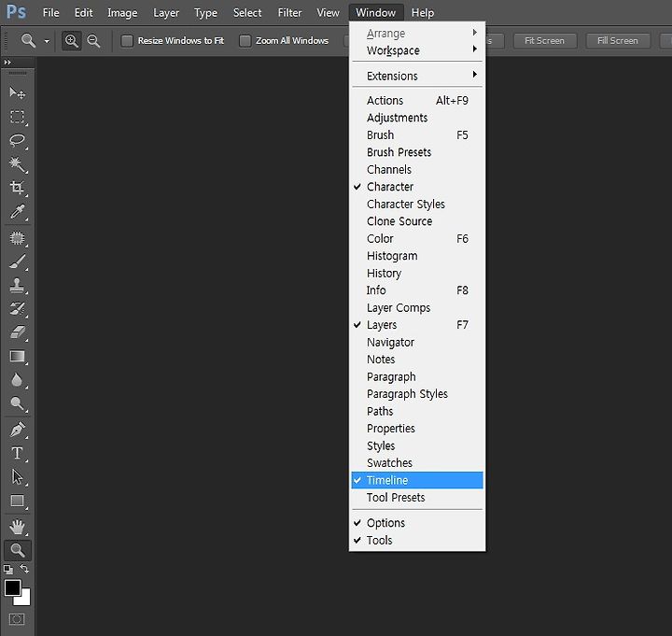The width and height of the screenshot is (672, 636).
Task: Select the Lasso tool
Action: (x=17, y=141)
